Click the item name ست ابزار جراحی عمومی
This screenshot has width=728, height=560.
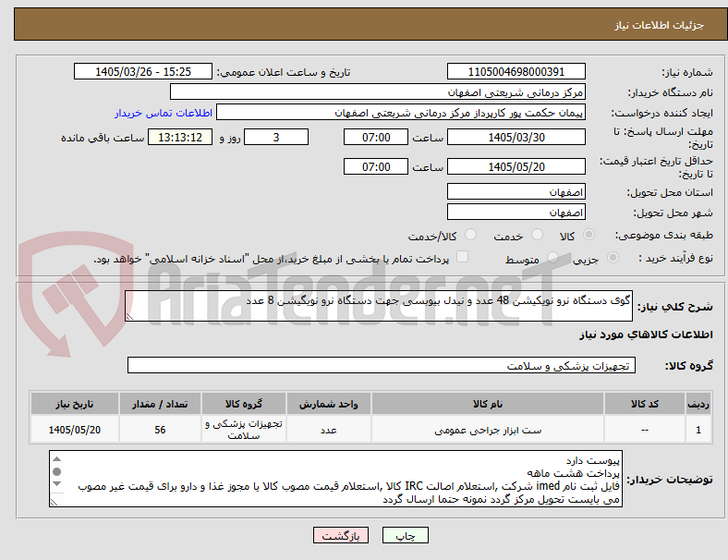[488, 431]
